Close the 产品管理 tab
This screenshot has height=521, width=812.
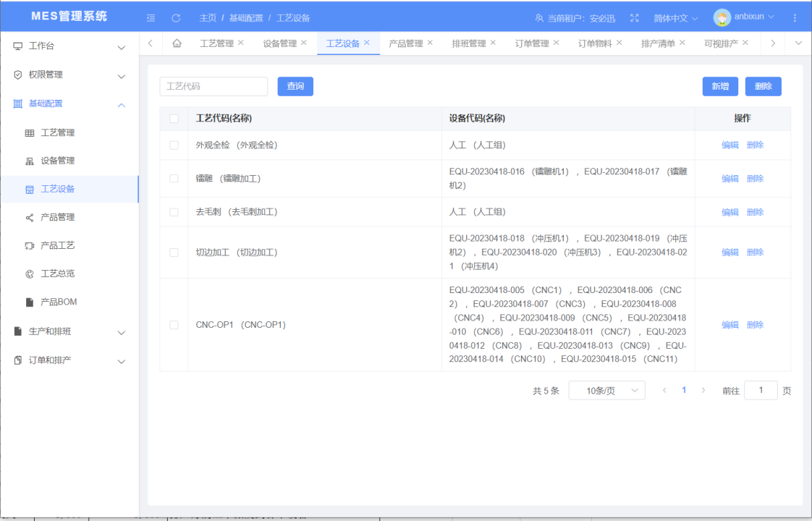coord(430,43)
